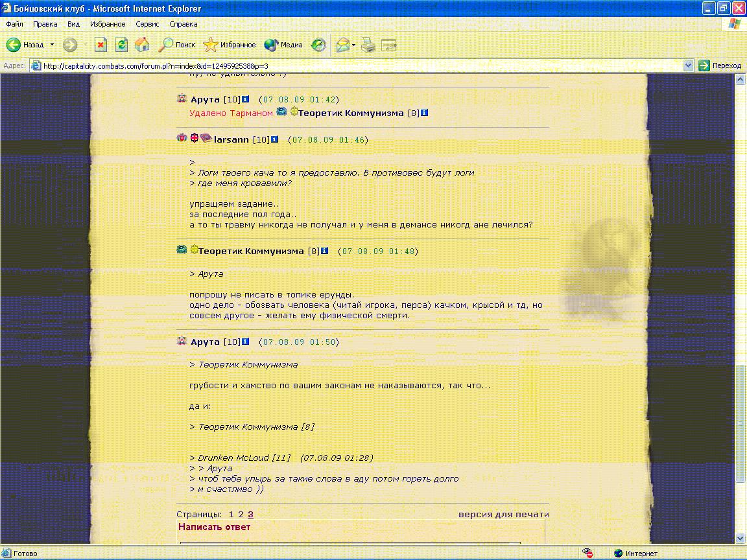Show browsing History panel
747x560 pixels.
click(x=318, y=45)
